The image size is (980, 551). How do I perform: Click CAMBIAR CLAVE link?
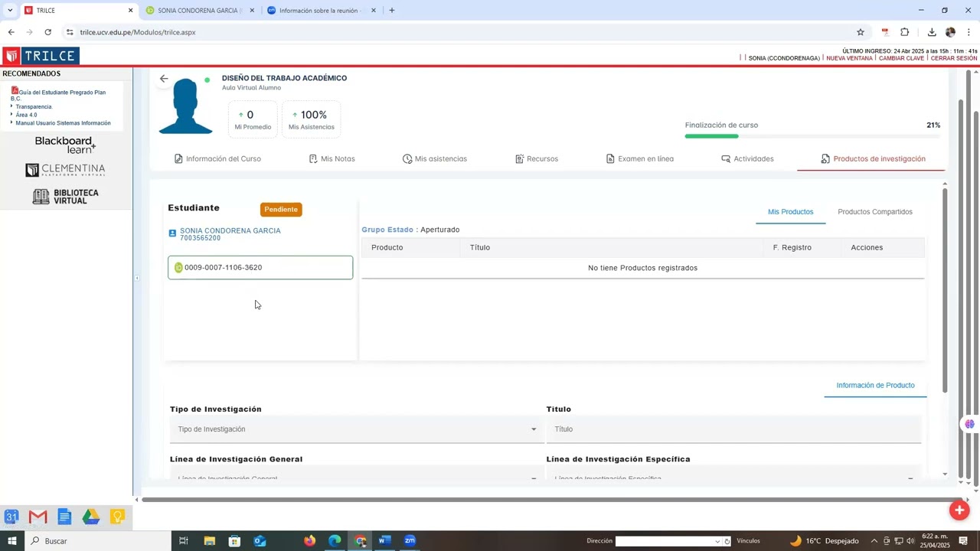click(901, 58)
